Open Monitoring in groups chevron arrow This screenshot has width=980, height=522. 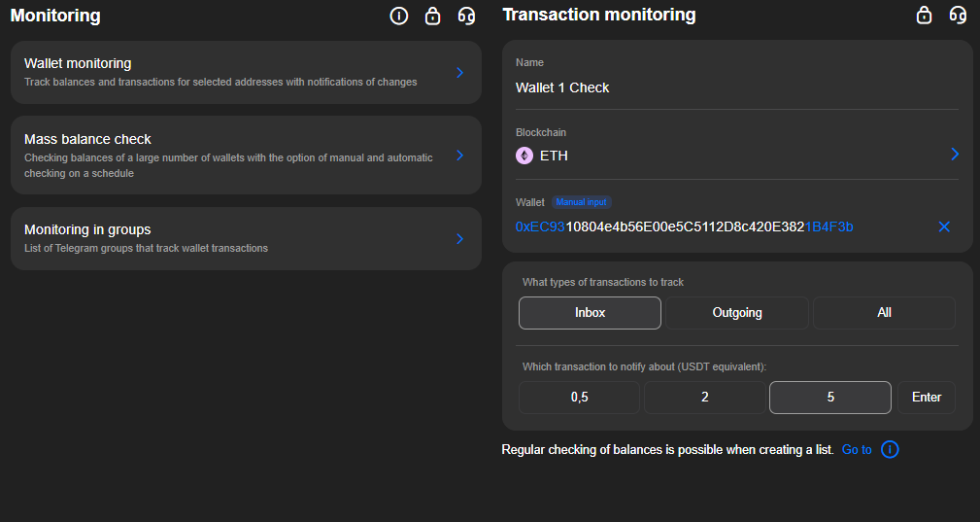pyautogui.click(x=460, y=239)
